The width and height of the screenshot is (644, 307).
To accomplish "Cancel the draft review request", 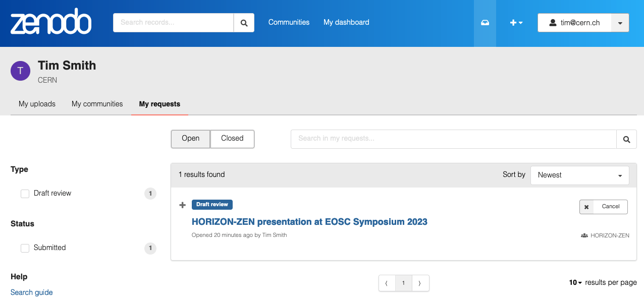I will point(604,207).
